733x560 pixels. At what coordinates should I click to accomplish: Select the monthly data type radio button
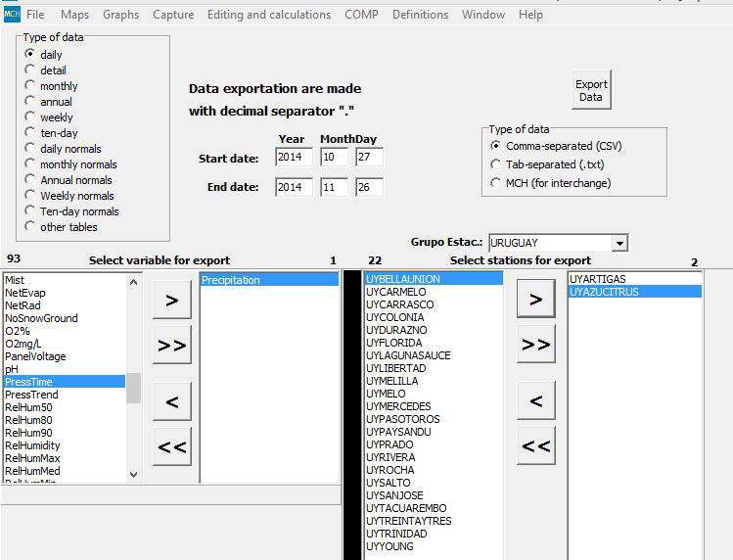click(30, 86)
